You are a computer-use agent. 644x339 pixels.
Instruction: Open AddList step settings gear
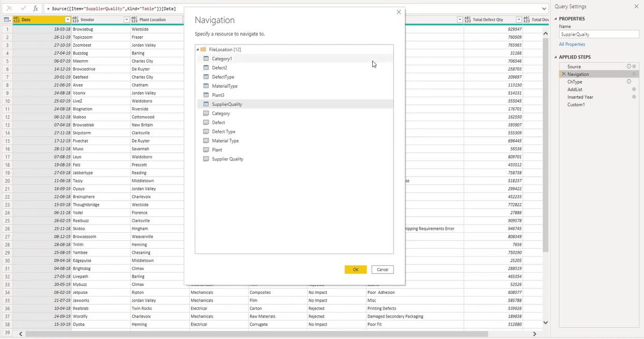pyautogui.click(x=634, y=89)
